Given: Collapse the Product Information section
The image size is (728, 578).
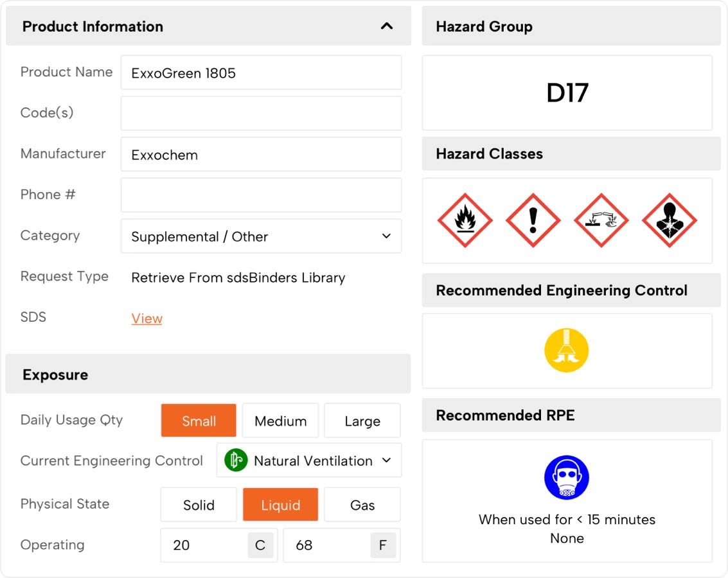Looking at the screenshot, I should coord(387,26).
